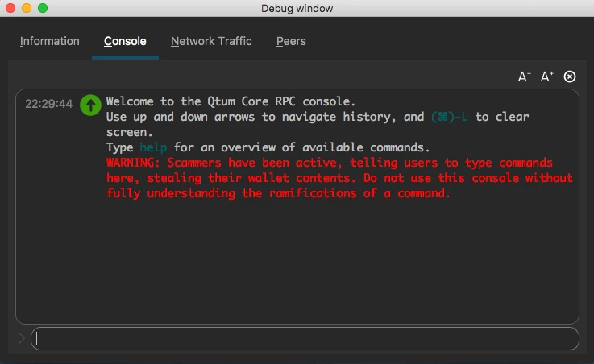The height and width of the screenshot is (364, 594).
Task: Switch to the Network Traffic tab
Action: pyautogui.click(x=211, y=41)
